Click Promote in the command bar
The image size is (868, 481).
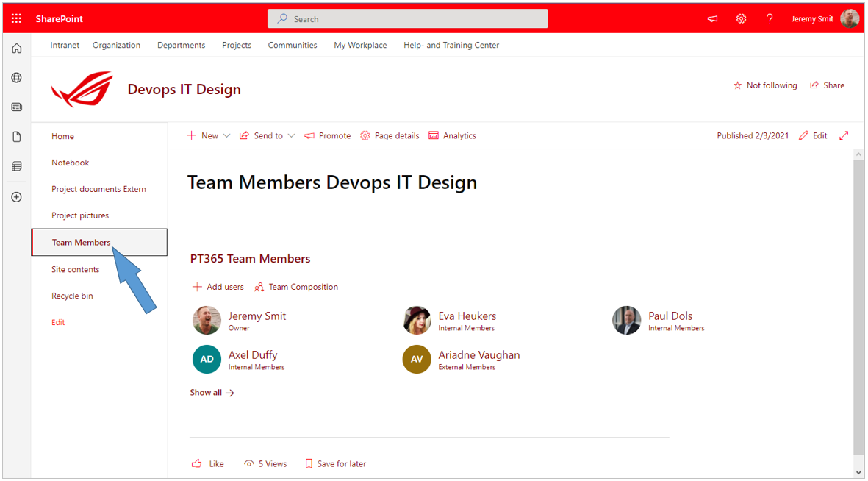(x=327, y=136)
